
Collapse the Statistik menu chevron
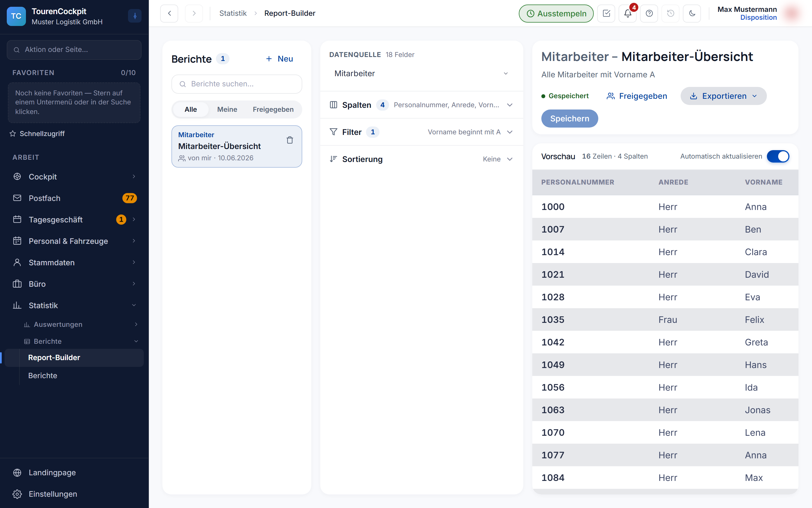click(x=134, y=305)
